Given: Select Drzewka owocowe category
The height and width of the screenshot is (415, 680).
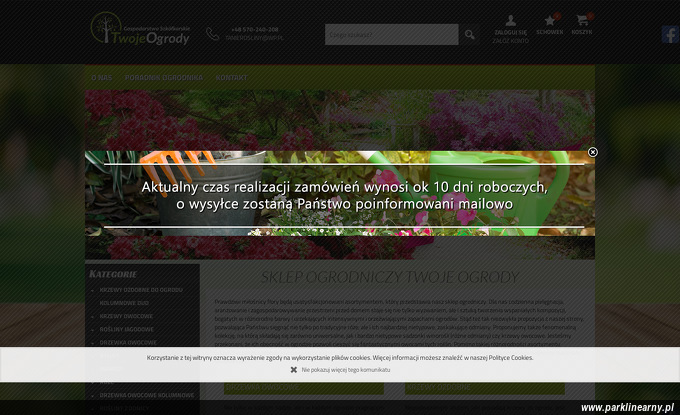Looking at the screenshot, I should click(128, 343).
